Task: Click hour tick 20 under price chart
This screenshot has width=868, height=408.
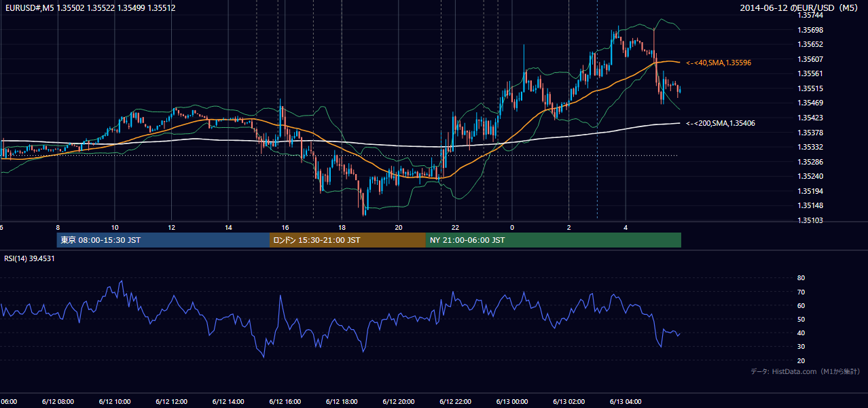Action: pos(399,227)
